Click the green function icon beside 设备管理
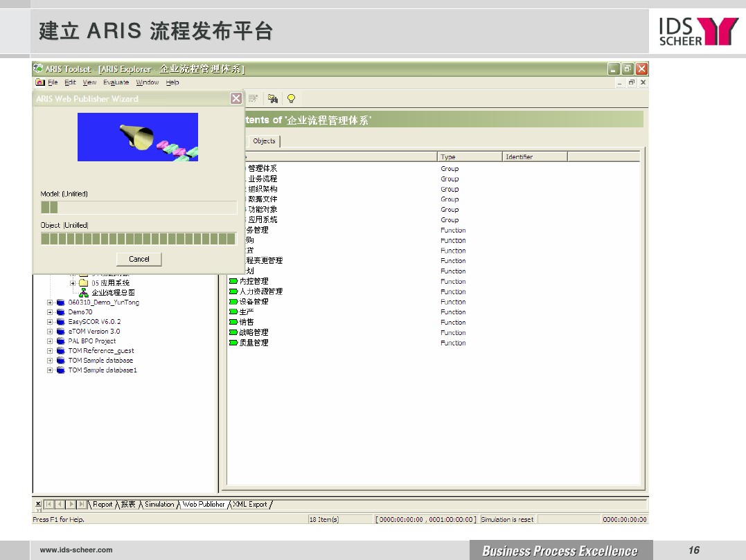This screenshot has height=560, width=746. [x=233, y=301]
